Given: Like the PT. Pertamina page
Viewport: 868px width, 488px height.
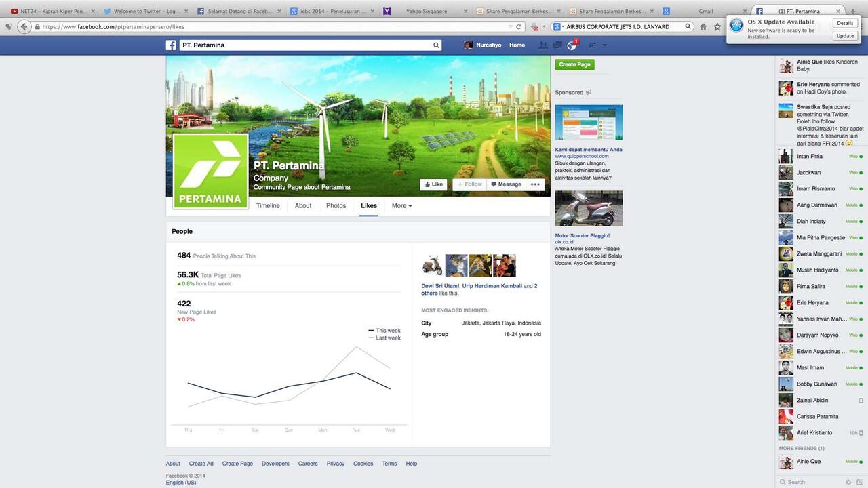Looking at the screenshot, I should coord(433,184).
